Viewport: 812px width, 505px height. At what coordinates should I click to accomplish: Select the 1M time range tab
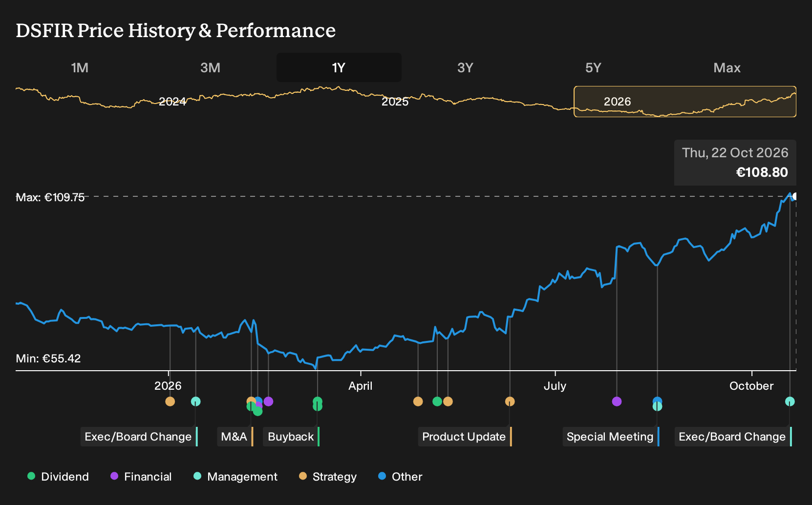(80, 67)
